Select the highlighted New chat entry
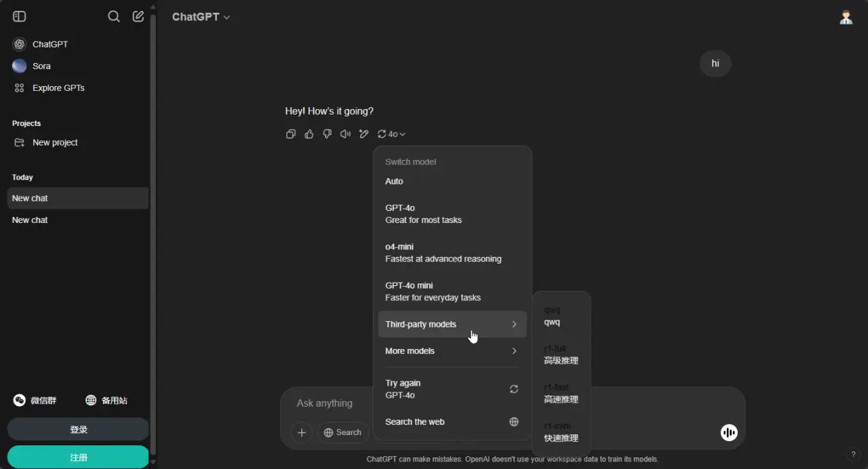The image size is (868, 469). coord(77,198)
